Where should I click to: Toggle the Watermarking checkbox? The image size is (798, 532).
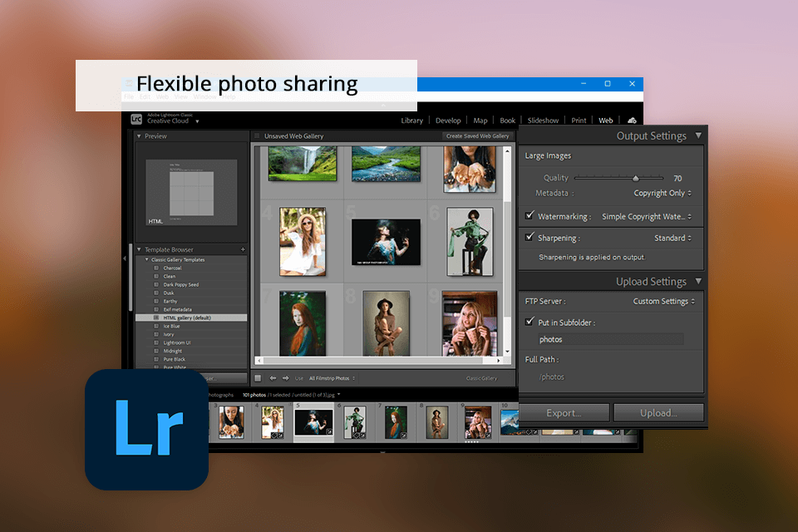click(530, 215)
